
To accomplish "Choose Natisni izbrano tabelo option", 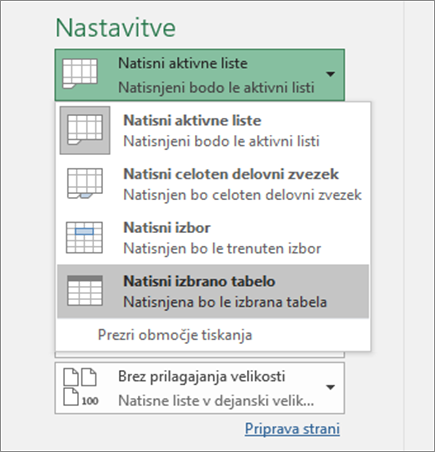I will tap(213, 291).
